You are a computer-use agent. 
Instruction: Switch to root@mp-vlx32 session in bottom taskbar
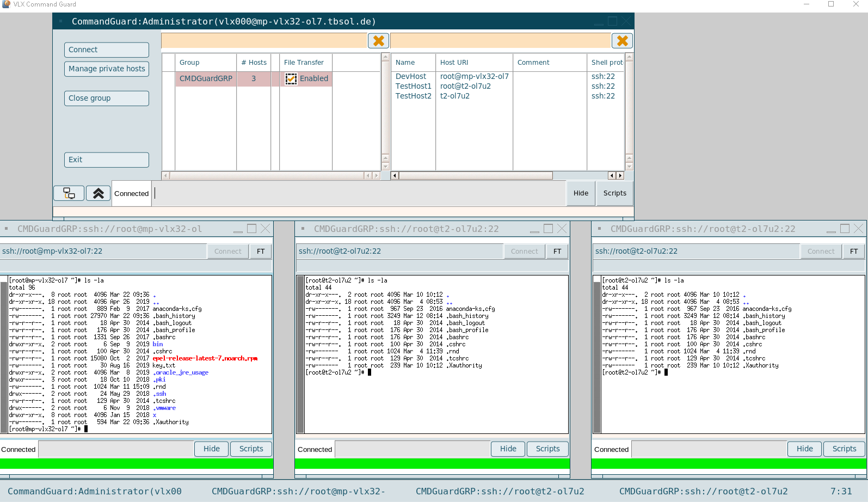click(298, 491)
